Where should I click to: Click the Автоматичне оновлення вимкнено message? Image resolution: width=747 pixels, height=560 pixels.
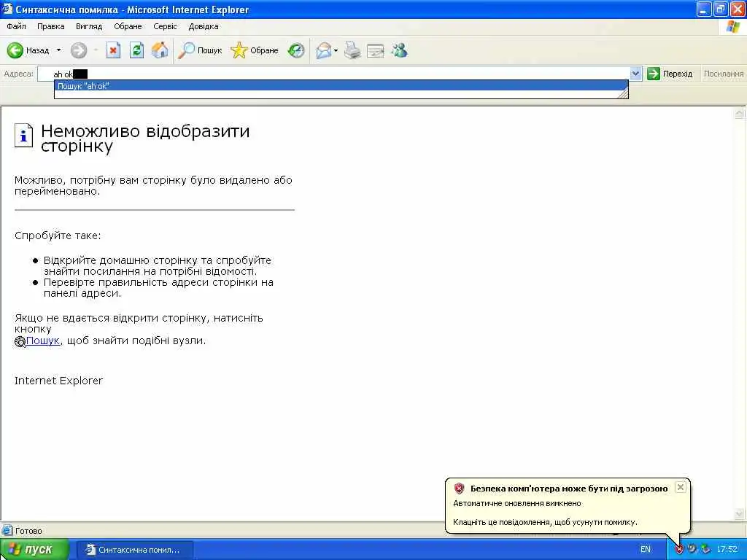(517, 503)
